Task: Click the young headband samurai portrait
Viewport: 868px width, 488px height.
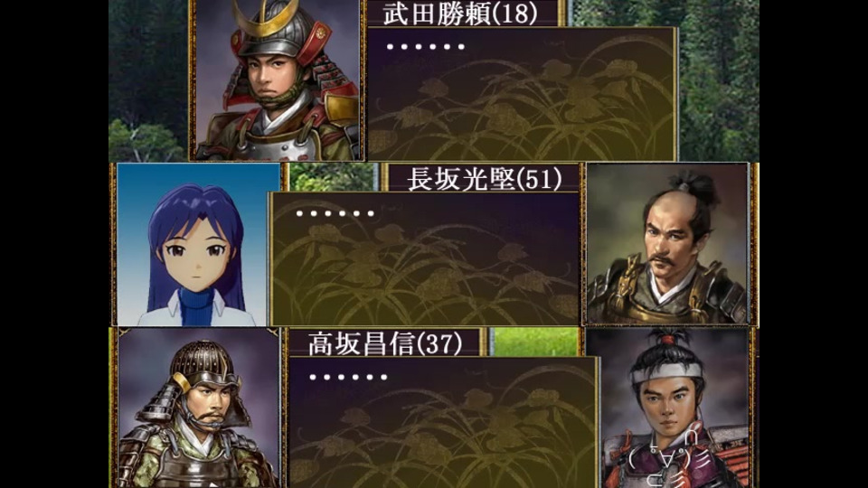Action: (x=667, y=408)
